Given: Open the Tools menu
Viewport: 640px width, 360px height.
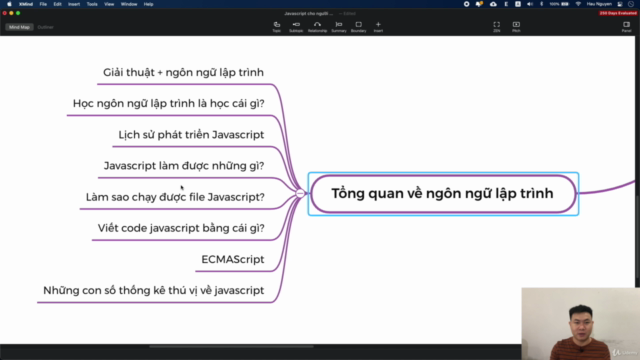Looking at the screenshot, I should tap(92, 4).
